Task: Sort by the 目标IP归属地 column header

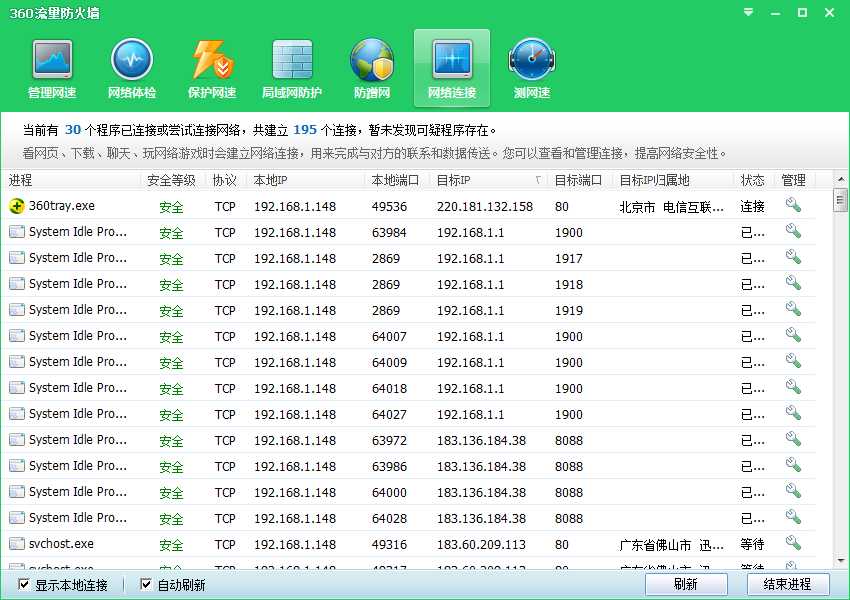Action: coord(673,180)
